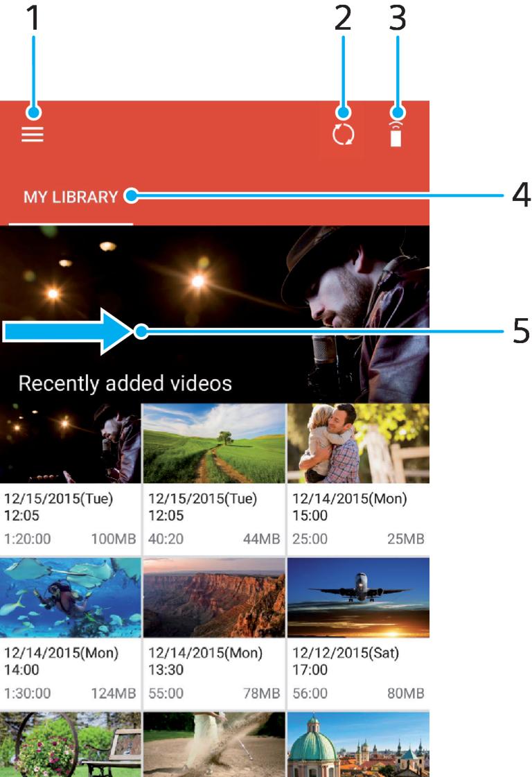Open the canyon landscape video thumbnail
This screenshot has height=777, width=532.
click(x=214, y=597)
